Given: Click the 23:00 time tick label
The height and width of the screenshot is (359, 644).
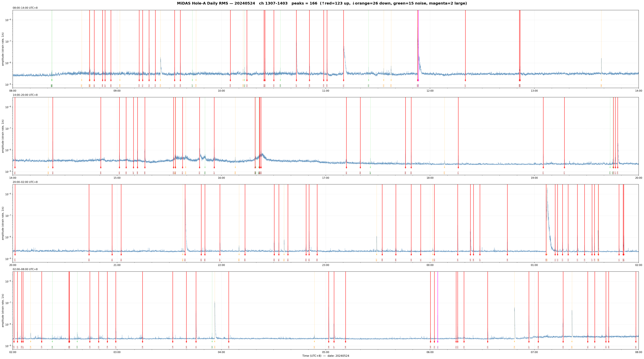Looking at the screenshot, I should [x=326, y=265].
